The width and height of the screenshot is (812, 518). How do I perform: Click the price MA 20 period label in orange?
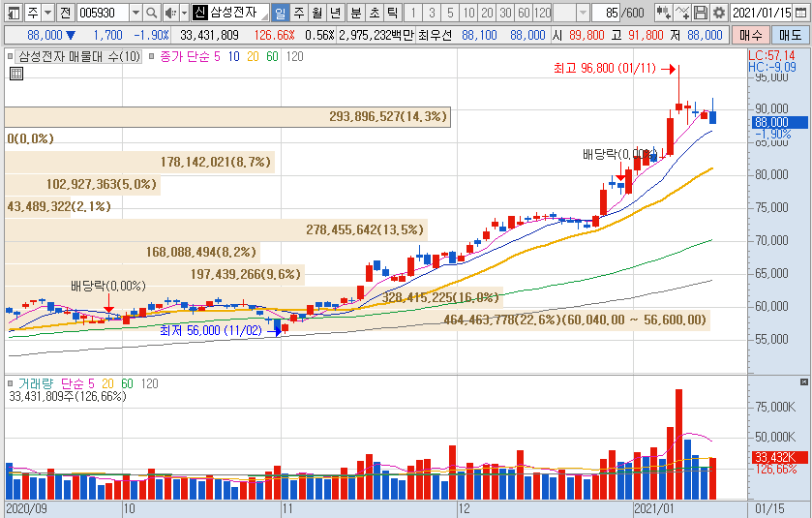click(x=253, y=56)
